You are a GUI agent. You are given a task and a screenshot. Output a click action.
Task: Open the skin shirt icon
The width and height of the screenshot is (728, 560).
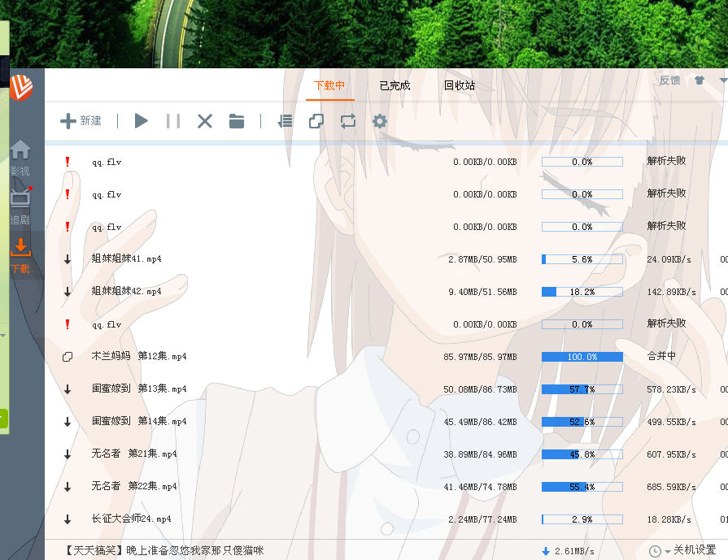pos(699,80)
